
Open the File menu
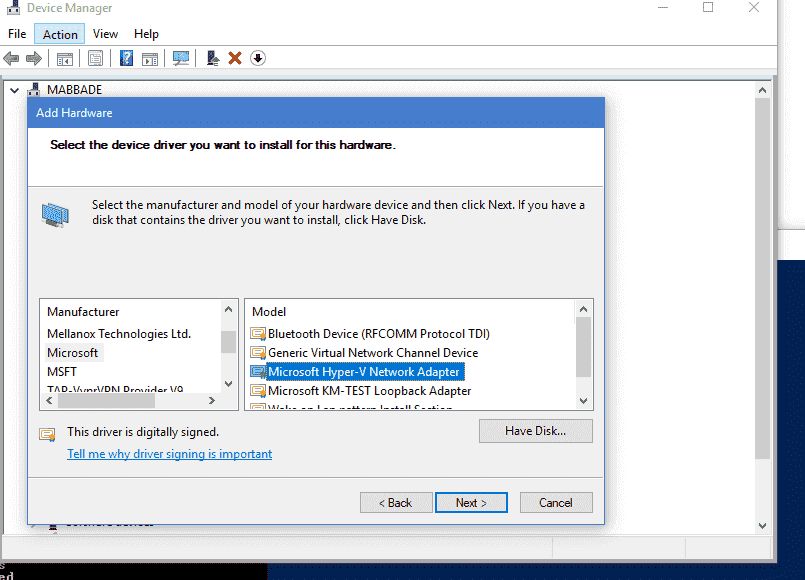click(x=17, y=34)
